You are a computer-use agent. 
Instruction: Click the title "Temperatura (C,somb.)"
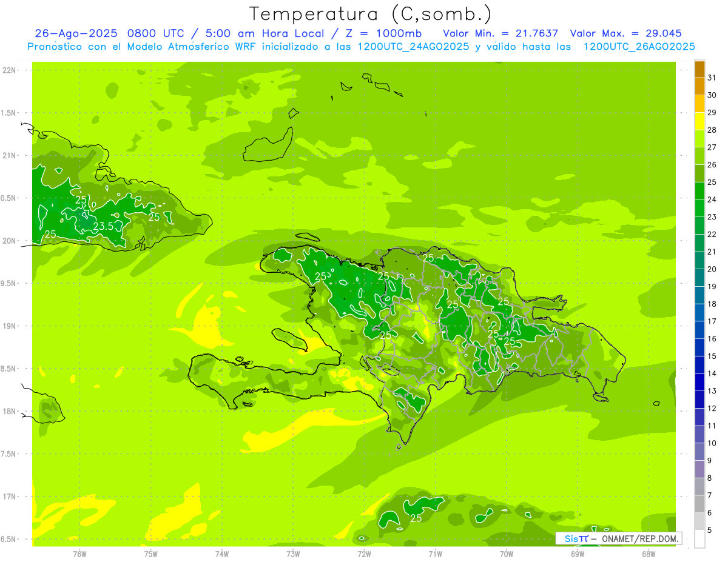click(x=370, y=14)
